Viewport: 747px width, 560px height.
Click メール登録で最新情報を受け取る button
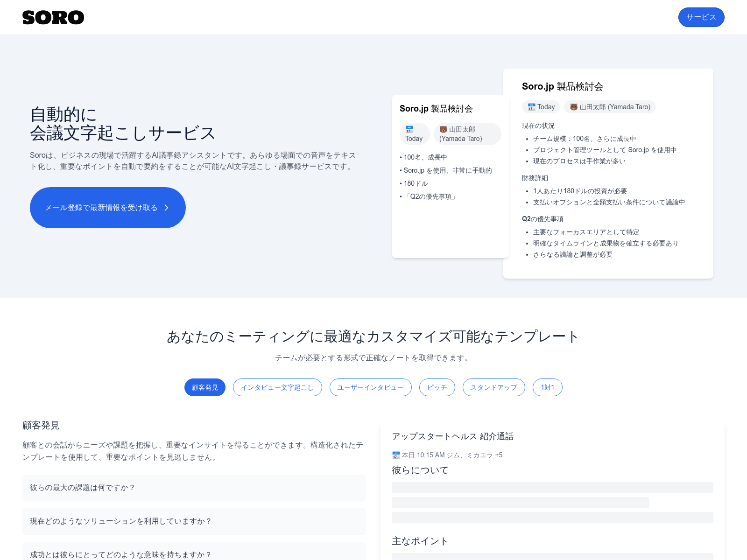pyautogui.click(x=107, y=208)
